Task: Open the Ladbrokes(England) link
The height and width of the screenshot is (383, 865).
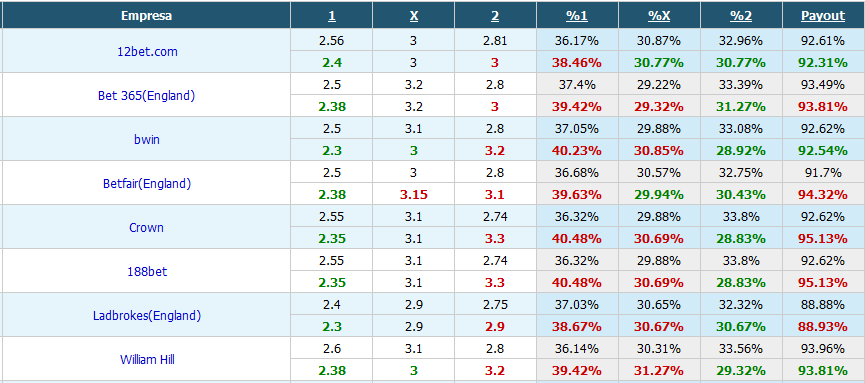Action: pos(146,316)
